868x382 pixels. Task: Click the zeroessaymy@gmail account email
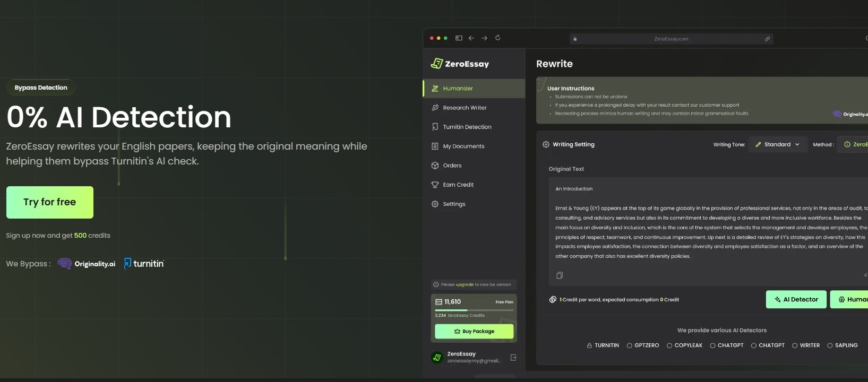click(474, 361)
